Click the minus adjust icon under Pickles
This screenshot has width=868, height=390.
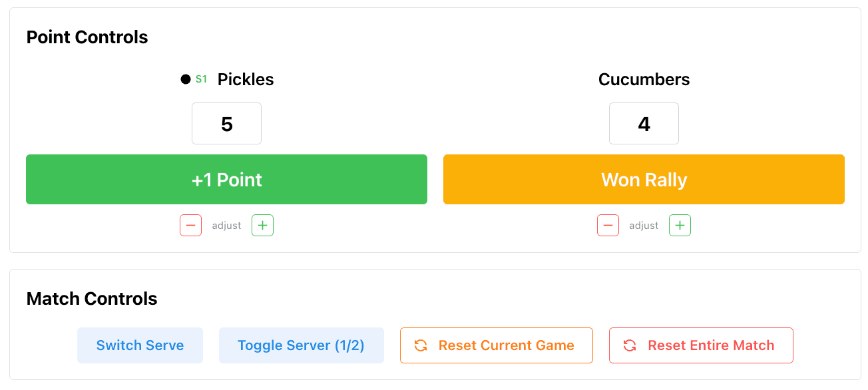point(191,225)
